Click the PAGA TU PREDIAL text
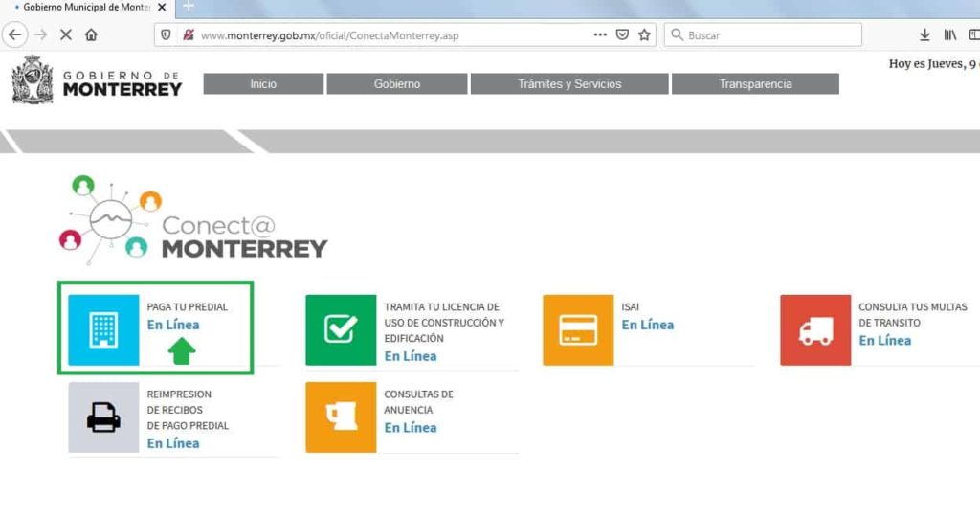The image size is (980, 518). [x=188, y=307]
